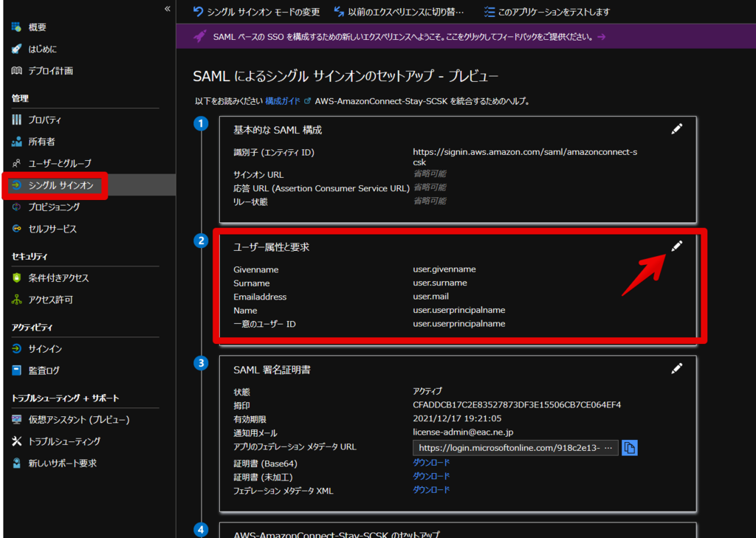Click the support person icon next to 新しいサポート要求
Viewport: 756px width, 538px height.
17,463
